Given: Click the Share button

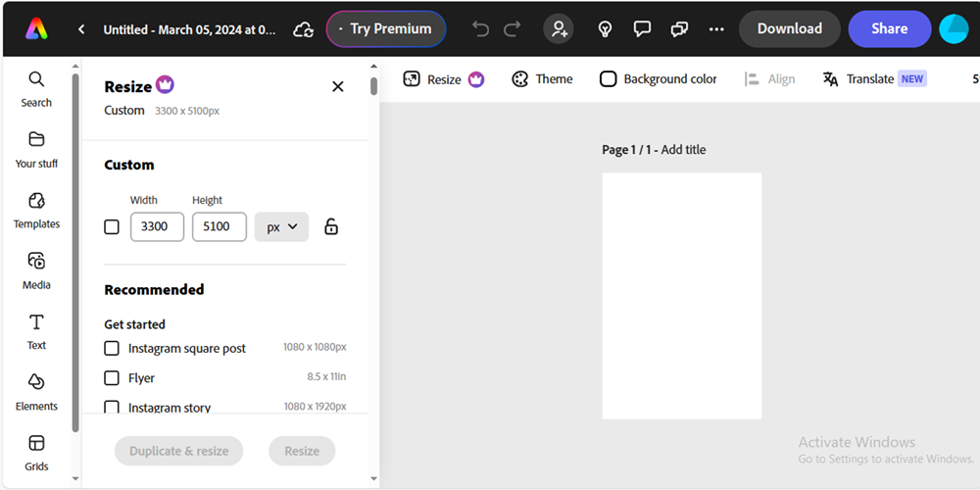Looking at the screenshot, I should [889, 29].
